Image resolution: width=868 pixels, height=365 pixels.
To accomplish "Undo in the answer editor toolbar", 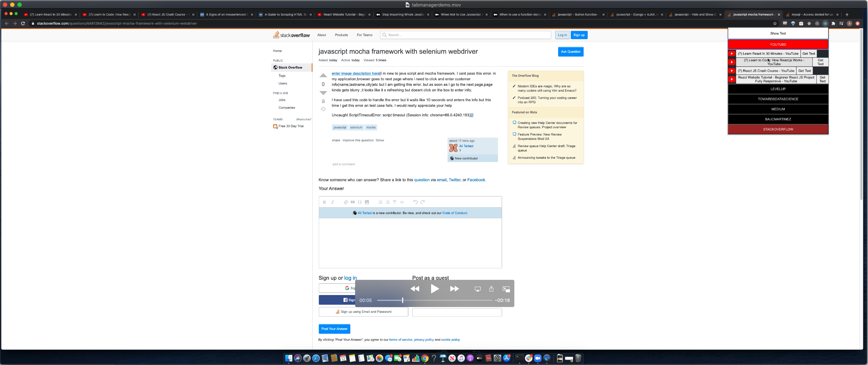I will pos(416,202).
